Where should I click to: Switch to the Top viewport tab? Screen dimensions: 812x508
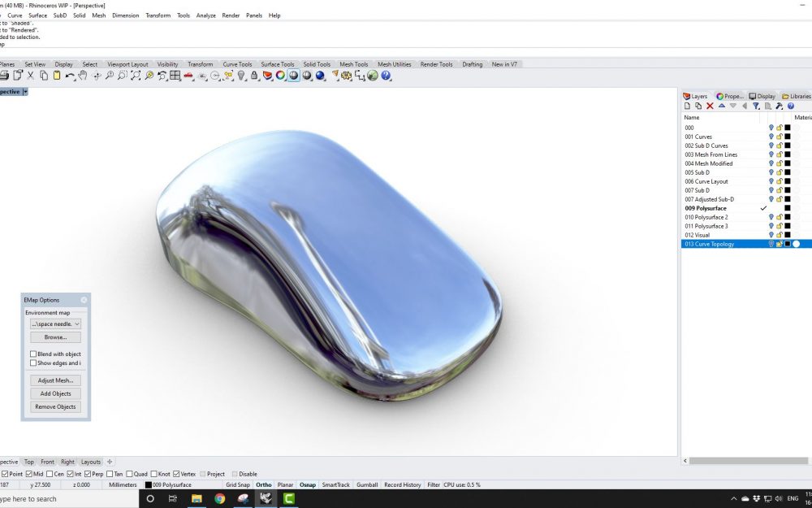(29, 462)
